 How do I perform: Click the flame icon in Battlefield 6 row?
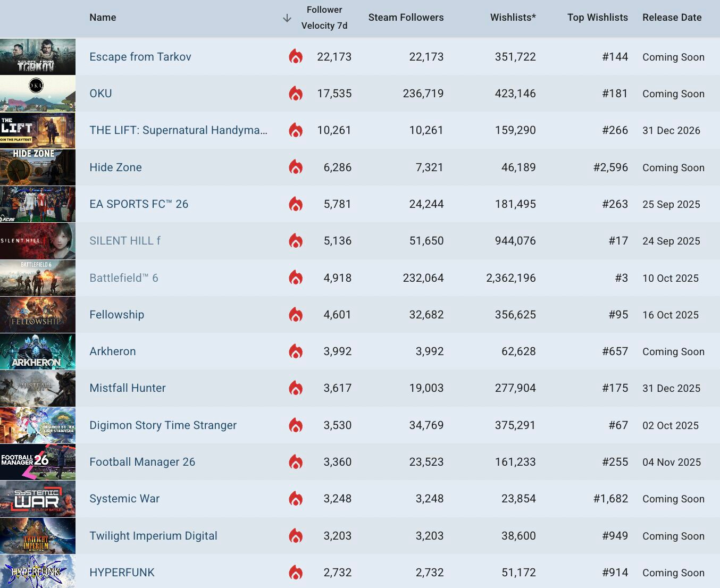tap(296, 278)
